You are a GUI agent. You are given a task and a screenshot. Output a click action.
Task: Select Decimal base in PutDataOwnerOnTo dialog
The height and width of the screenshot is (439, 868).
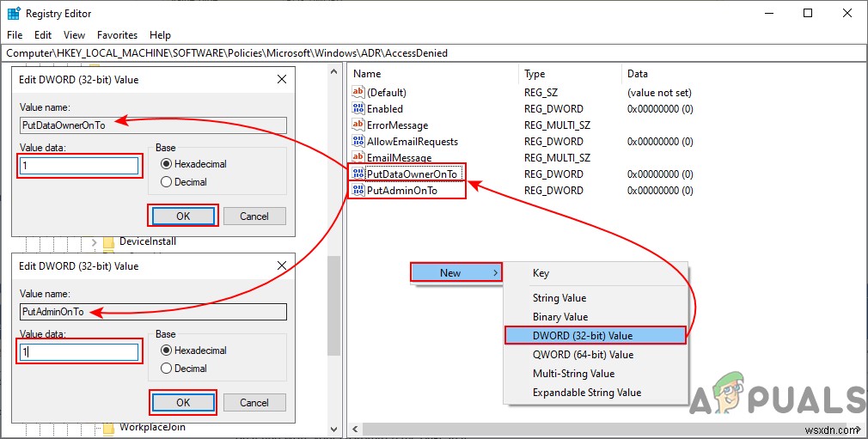click(x=166, y=182)
